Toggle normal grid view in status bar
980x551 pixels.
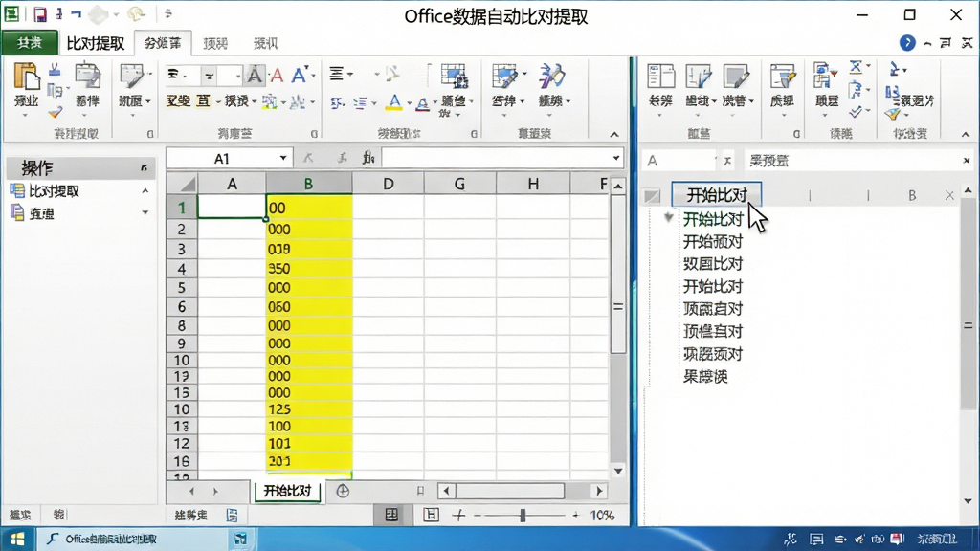[x=391, y=515]
